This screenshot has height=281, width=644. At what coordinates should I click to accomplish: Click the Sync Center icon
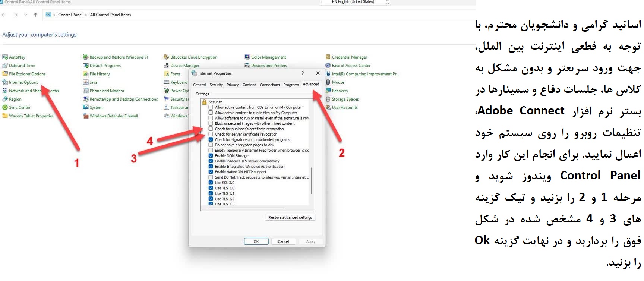(5, 108)
